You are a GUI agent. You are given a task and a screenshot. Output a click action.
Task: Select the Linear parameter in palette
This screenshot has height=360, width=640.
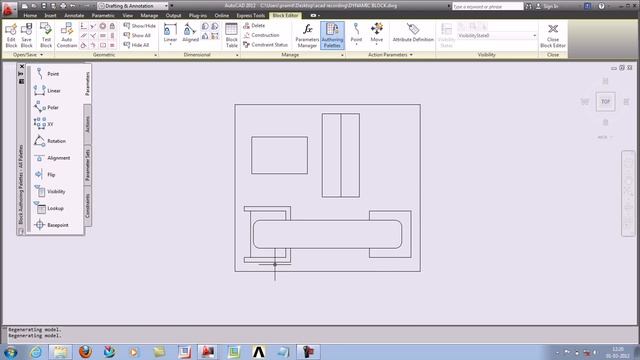coord(48,91)
